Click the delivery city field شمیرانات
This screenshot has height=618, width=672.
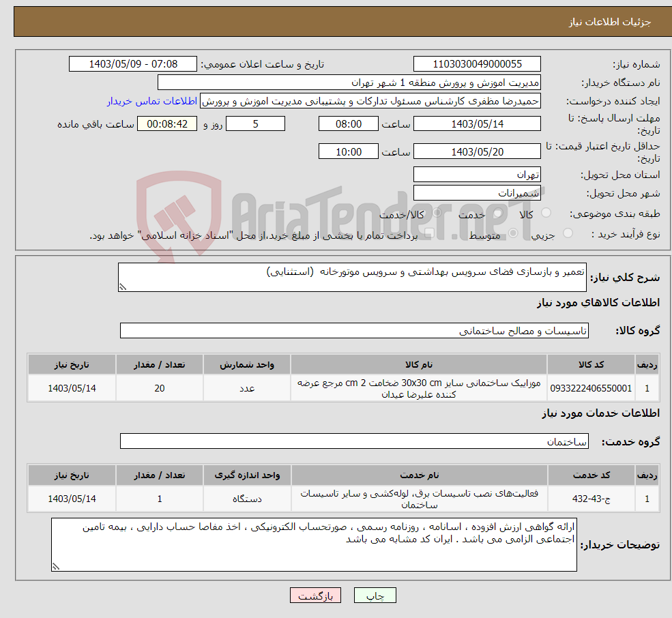pos(477,193)
